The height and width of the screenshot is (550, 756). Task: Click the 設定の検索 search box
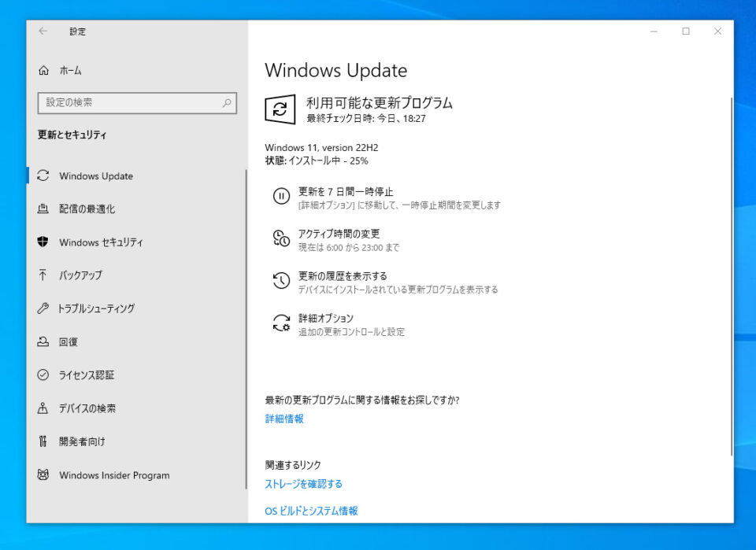click(x=137, y=102)
